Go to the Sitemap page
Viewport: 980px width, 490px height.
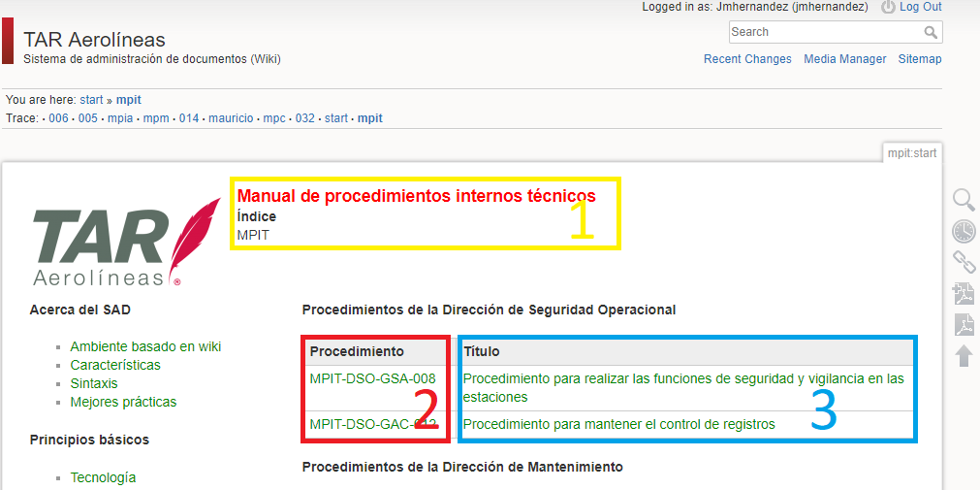(919, 59)
